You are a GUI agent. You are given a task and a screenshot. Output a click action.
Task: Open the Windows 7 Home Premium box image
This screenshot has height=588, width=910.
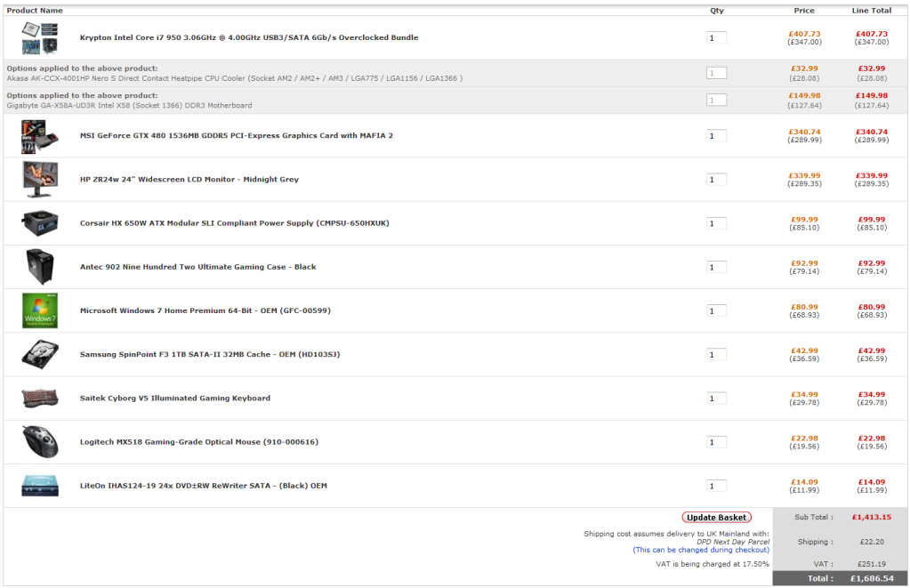(40, 310)
